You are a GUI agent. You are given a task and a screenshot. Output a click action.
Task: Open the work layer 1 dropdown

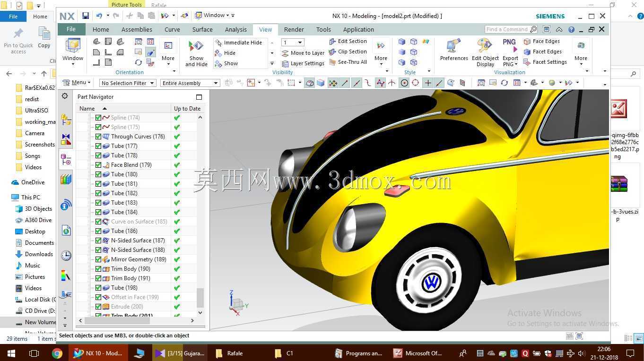293,43
